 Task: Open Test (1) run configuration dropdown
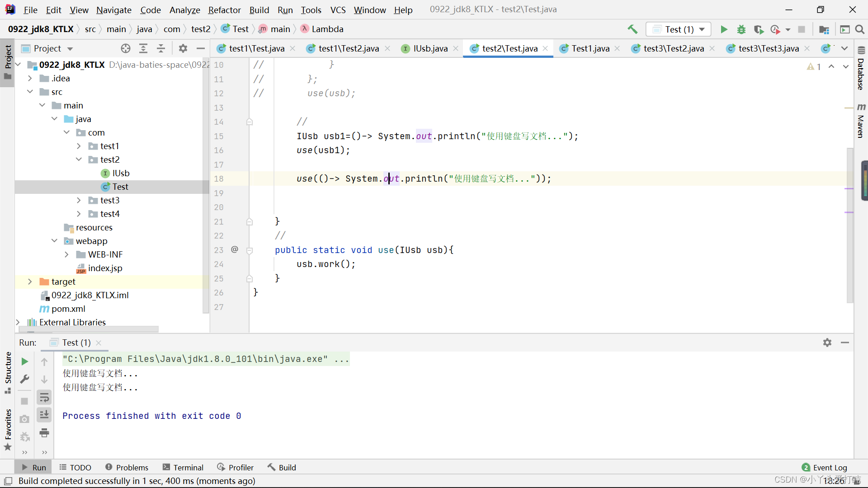(679, 29)
